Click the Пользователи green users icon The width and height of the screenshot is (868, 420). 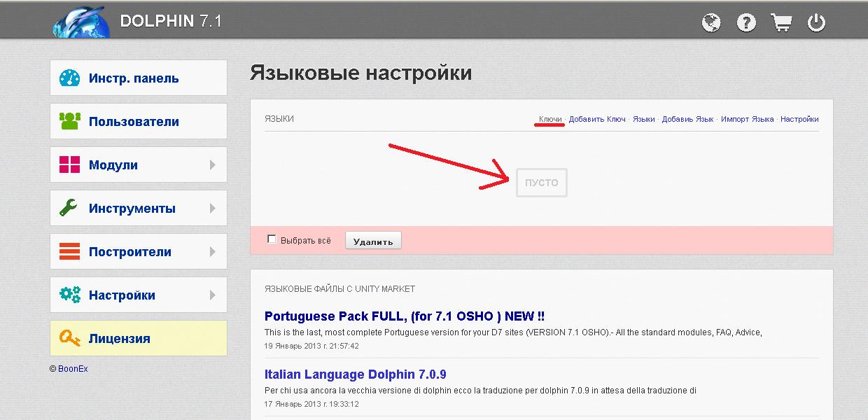(70, 122)
